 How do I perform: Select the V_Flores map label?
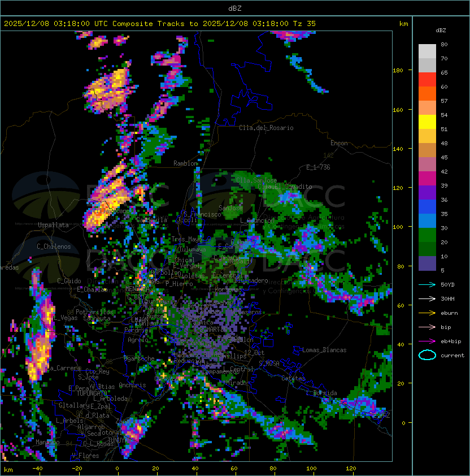coord(85,456)
